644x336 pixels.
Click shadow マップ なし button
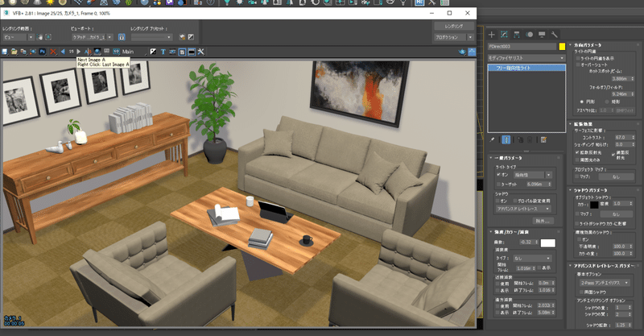tap(616, 214)
